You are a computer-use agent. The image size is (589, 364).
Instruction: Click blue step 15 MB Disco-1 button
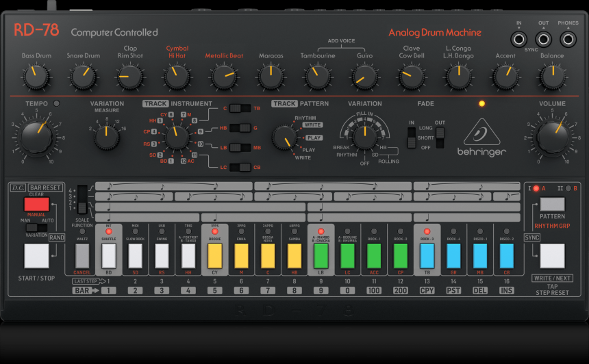[480, 256]
